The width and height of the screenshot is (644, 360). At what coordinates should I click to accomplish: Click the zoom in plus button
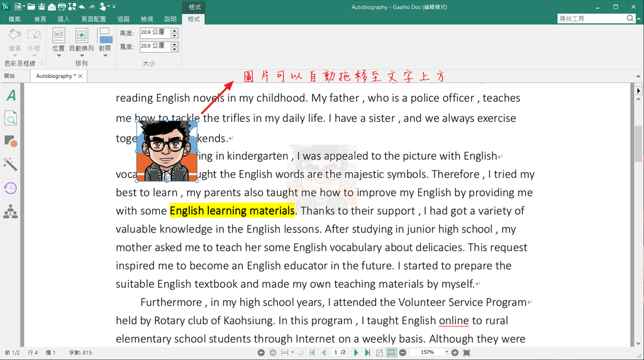tap(455, 352)
